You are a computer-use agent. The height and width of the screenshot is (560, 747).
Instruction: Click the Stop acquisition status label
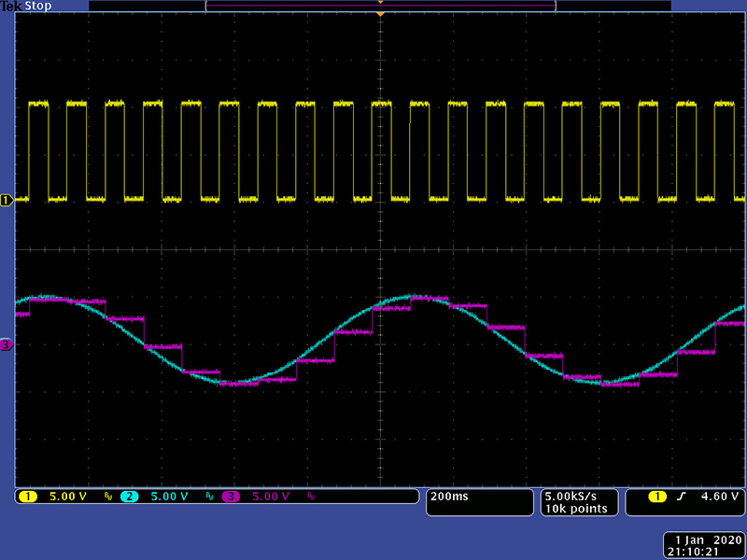pyautogui.click(x=38, y=7)
